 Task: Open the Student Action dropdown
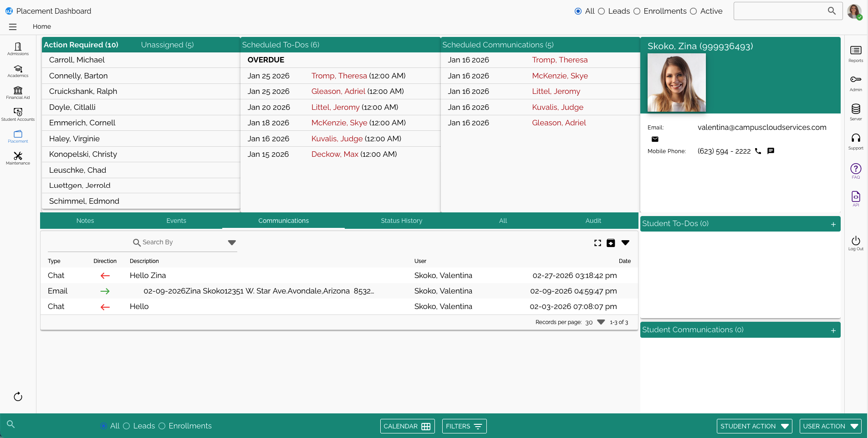754,426
